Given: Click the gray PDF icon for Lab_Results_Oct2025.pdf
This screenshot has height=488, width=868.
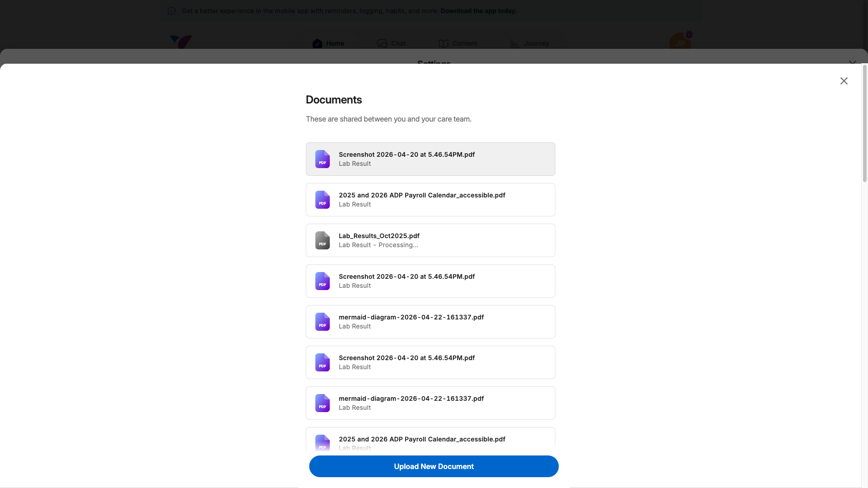Looking at the screenshot, I should point(322,240).
